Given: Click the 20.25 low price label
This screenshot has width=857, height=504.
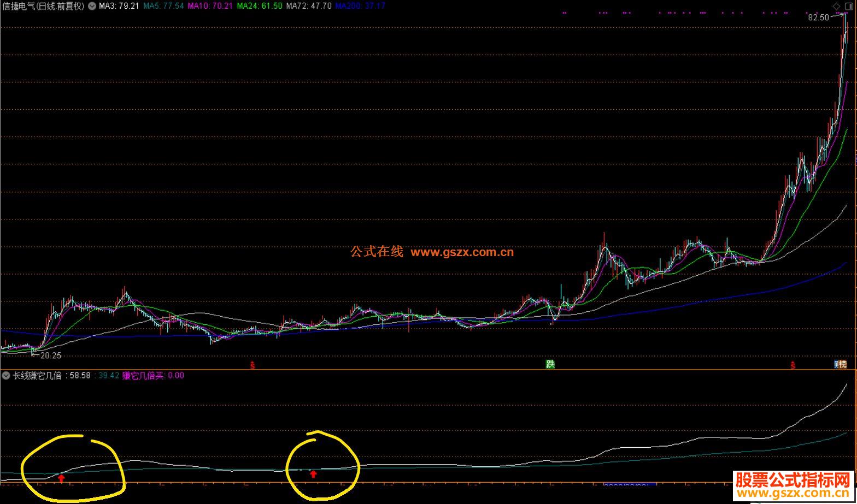Looking at the screenshot, I should [51, 355].
